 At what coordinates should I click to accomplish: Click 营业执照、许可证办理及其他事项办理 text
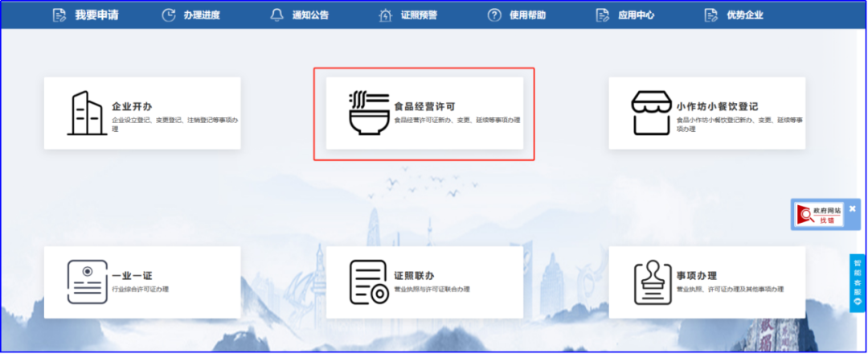point(730,289)
